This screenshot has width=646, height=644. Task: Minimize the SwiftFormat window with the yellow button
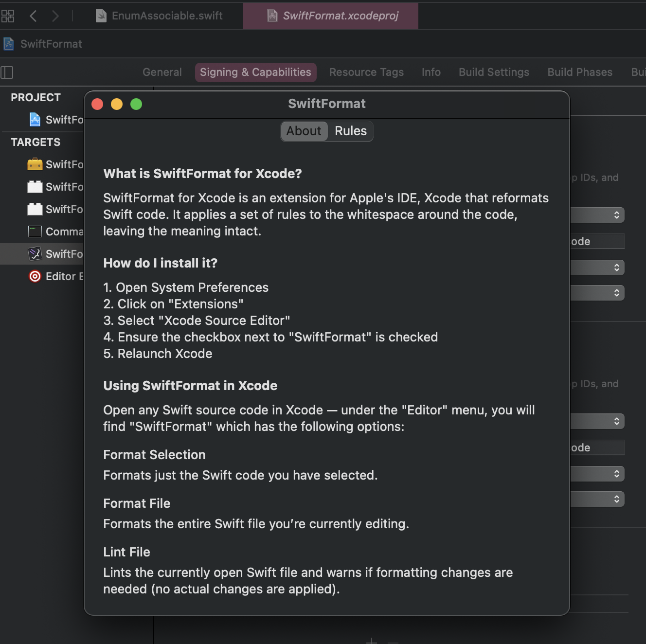[117, 104]
